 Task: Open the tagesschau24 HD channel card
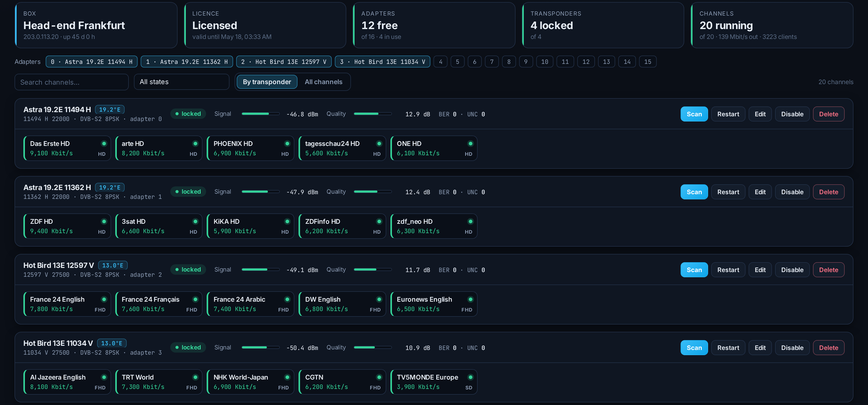[x=342, y=148]
